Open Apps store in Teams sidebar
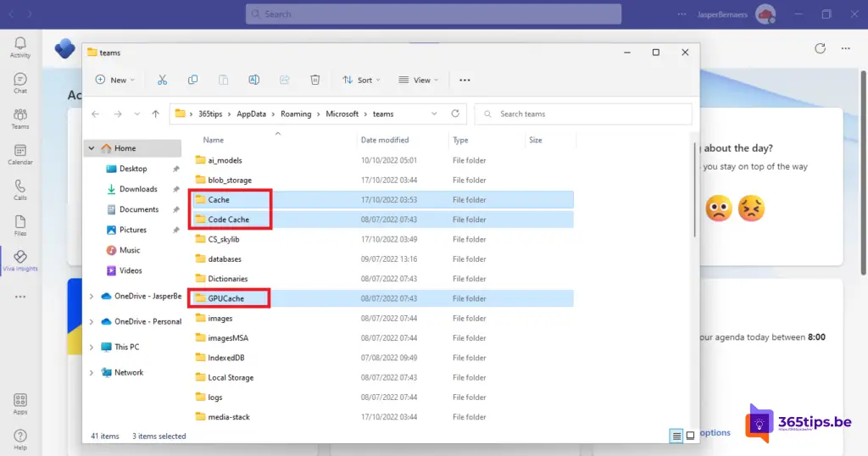Viewport: 868px width, 456px height. 20,404
